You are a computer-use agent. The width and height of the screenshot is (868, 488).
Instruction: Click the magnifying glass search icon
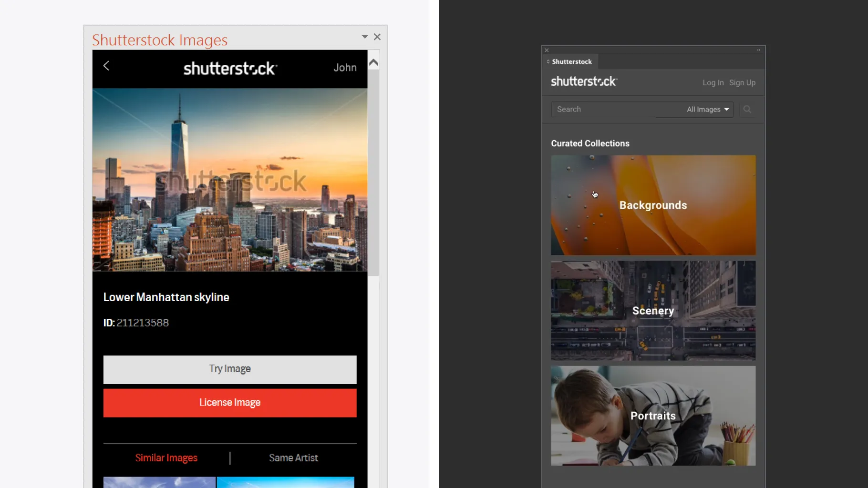747,109
